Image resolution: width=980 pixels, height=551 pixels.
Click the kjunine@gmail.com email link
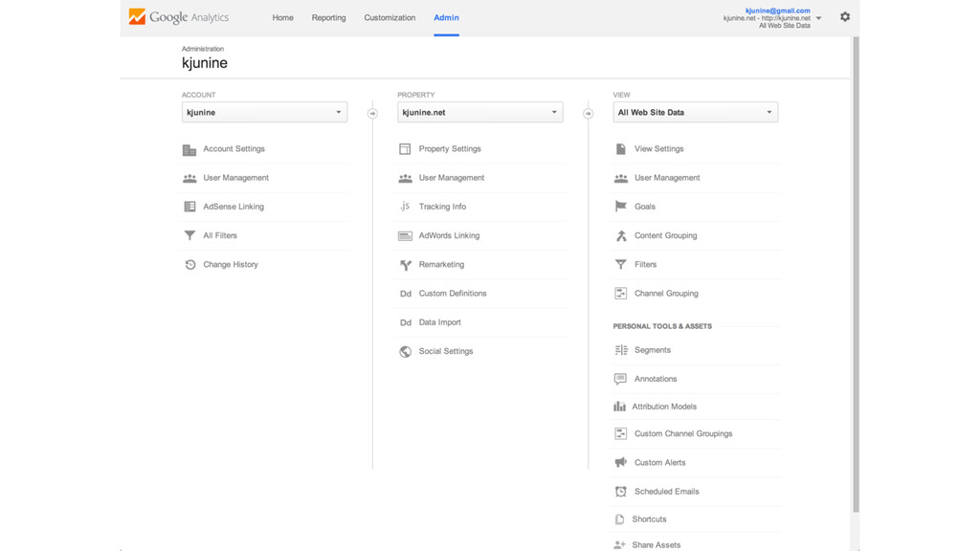pyautogui.click(x=777, y=11)
